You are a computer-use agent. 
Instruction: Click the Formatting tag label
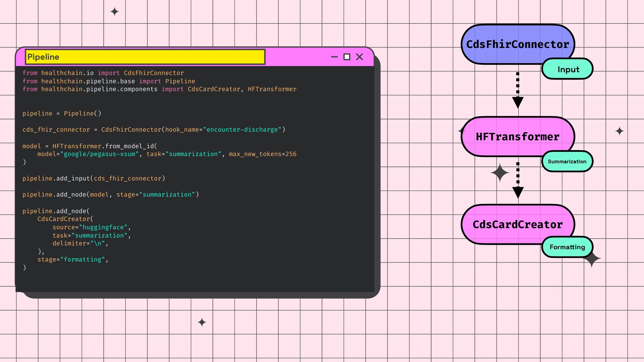click(x=567, y=247)
